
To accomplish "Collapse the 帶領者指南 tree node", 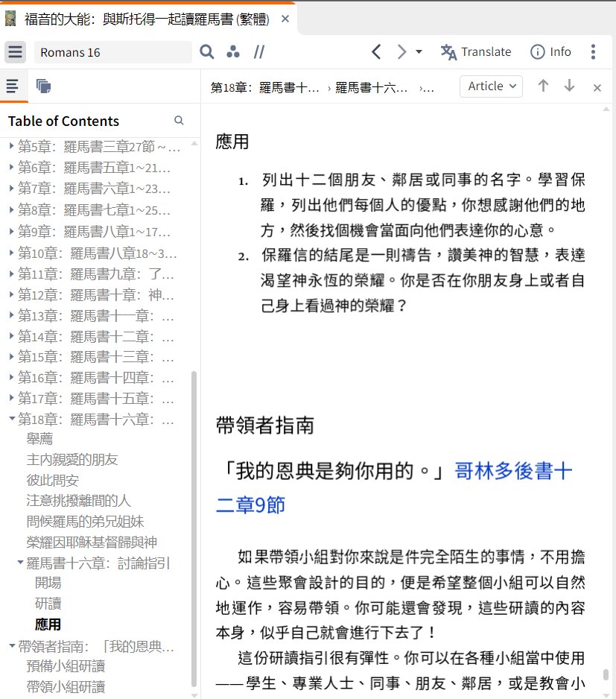I will coord(12,645).
